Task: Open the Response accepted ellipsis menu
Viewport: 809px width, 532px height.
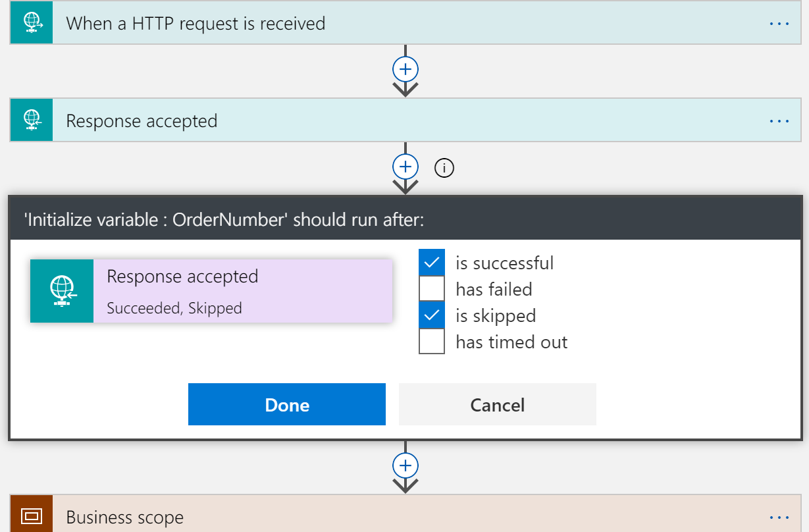Action: (x=779, y=120)
